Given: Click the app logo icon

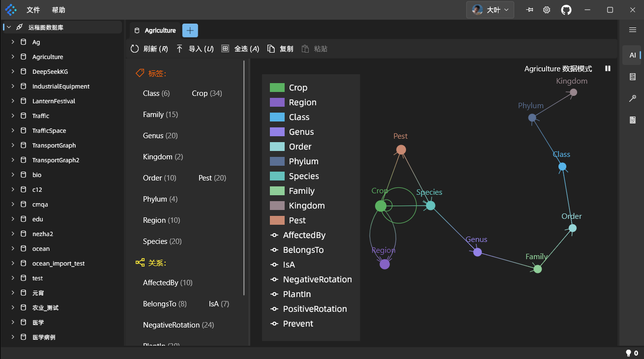Looking at the screenshot, I should click(11, 10).
